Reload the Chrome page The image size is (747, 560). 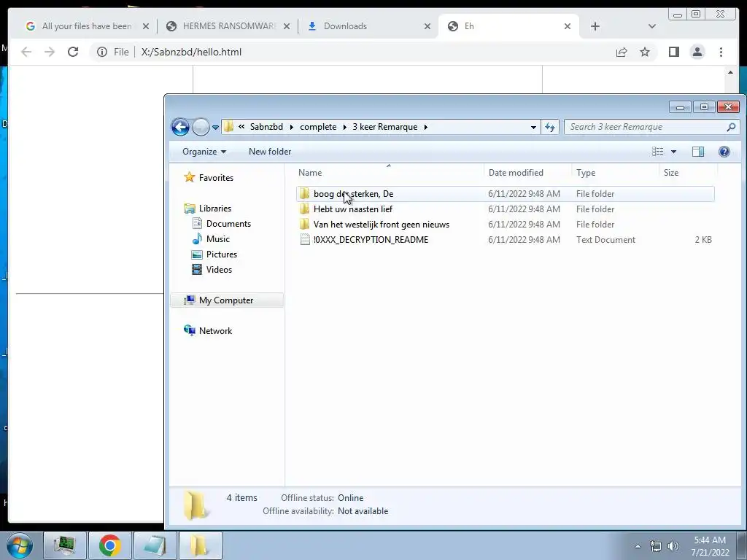tap(73, 52)
